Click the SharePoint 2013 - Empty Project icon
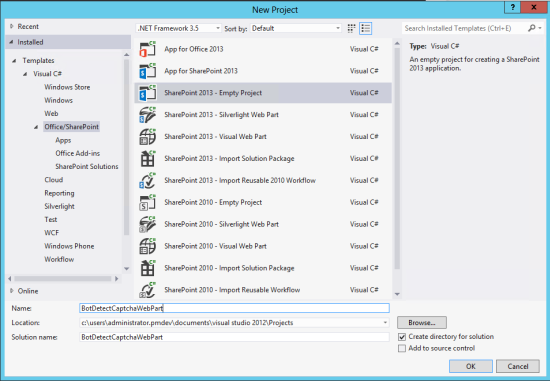Screen dimensions: 550x381 (x=147, y=93)
